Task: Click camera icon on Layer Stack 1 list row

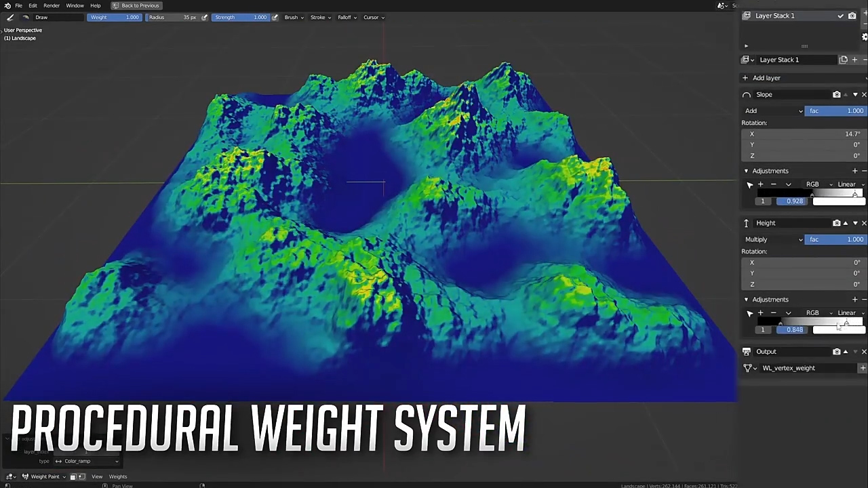Action: [852, 16]
